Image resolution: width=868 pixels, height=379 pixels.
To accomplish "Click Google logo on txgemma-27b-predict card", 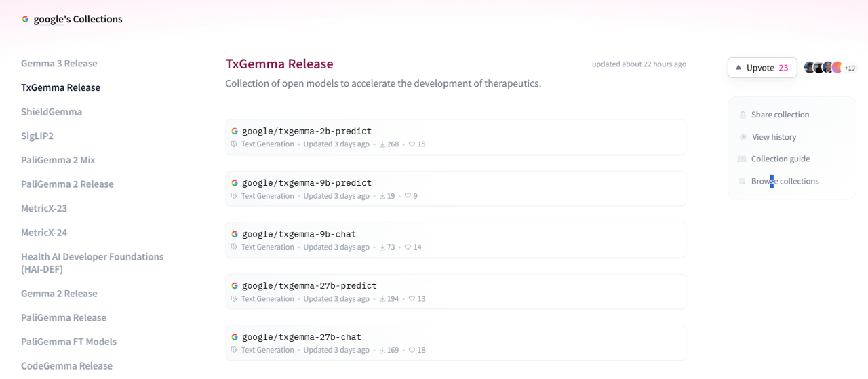I will 235,286.
